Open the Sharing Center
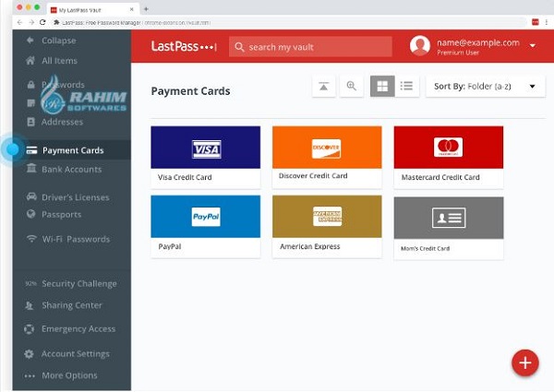This screenshot has height=392, width=554. pos(72,305)
